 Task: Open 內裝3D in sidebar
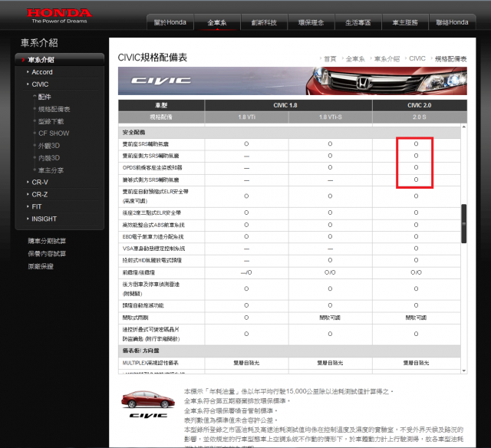pyautogui.click(x=49, y=158)
